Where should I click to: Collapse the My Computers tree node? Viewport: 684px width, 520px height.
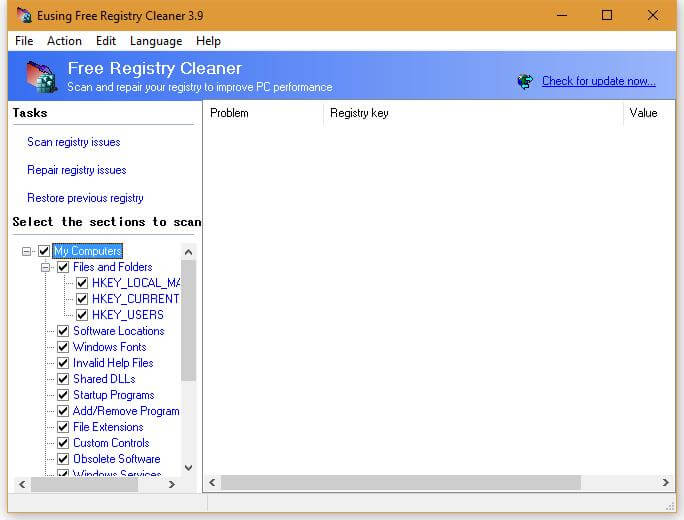(x=27, y=251)
